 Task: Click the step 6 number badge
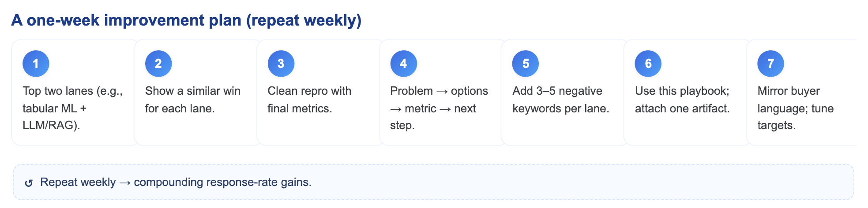coord(648,63)
